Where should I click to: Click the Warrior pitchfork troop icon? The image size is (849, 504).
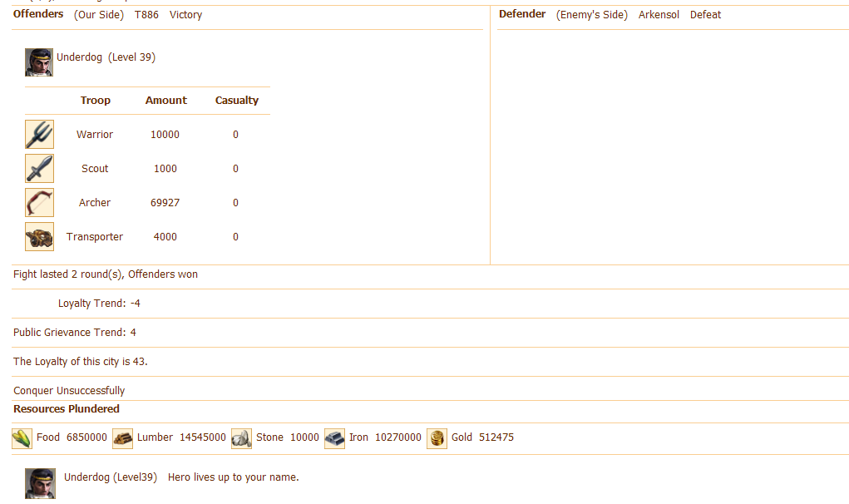pos(39,135)
